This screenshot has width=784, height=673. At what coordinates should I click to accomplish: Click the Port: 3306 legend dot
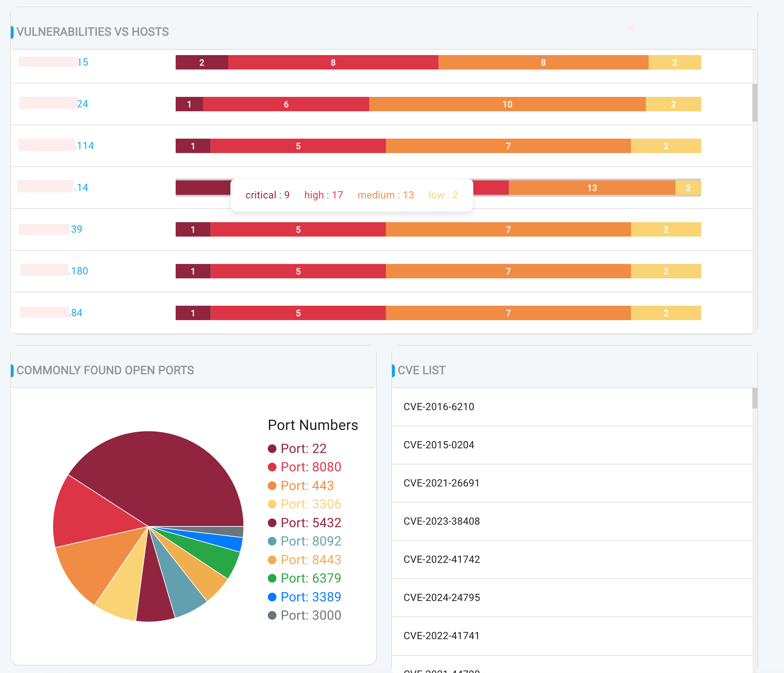[x=272, y=504]
